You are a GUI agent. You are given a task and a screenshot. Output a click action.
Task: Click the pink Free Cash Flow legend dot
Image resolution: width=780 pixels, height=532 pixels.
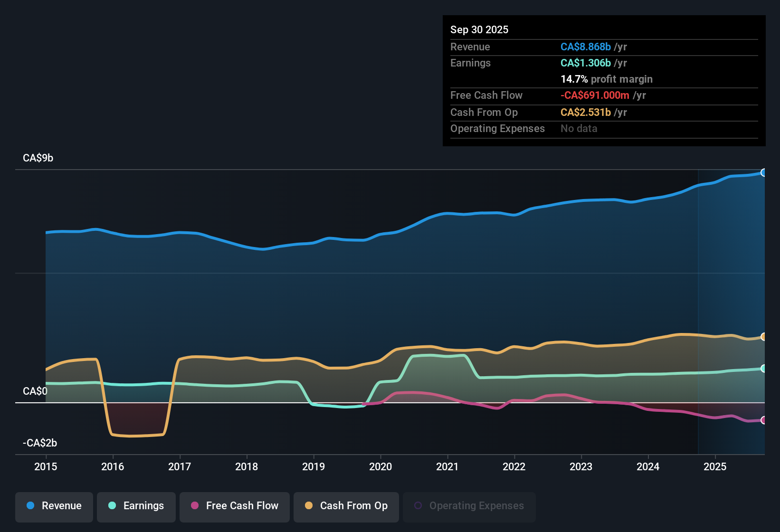(194, 506)
